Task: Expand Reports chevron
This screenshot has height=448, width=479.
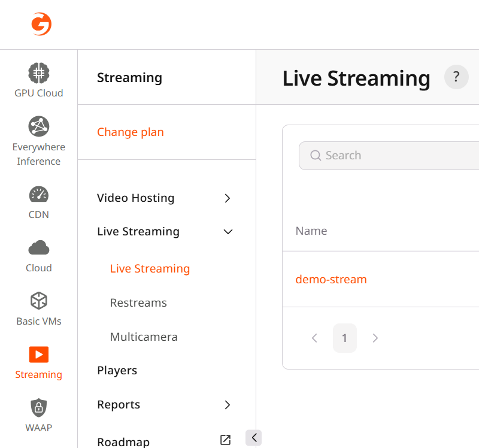Action: [228, 405]
